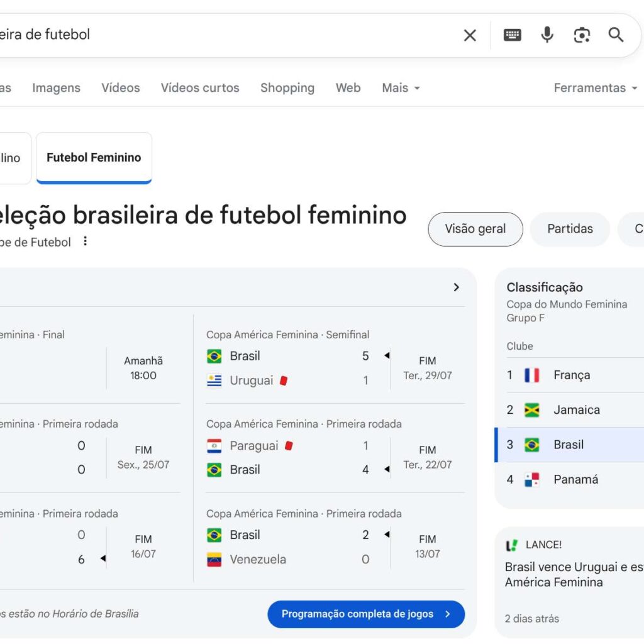The height and width of the screenshot is (644, 644).
Task: Switch to the Imagens search tab
Action: 56,88
